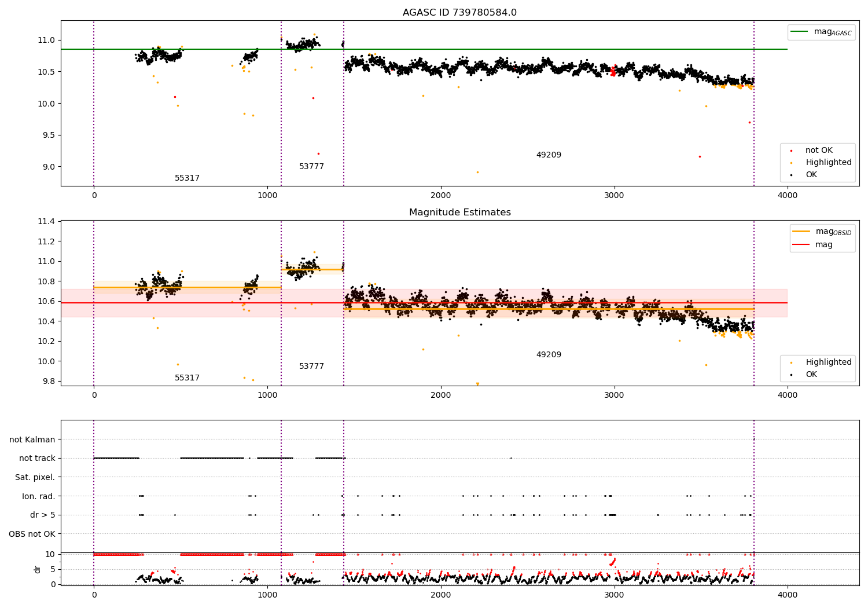The width and height of the screenshot is (868, 608).
Task: Click OBSID label 53777 in the top plot
Action: [x=311, y=167]
